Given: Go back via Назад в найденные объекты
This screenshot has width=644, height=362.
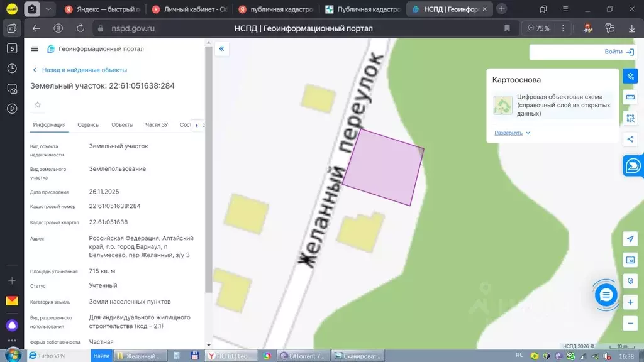Looking at the screenshot, I should tap(79, 70).
